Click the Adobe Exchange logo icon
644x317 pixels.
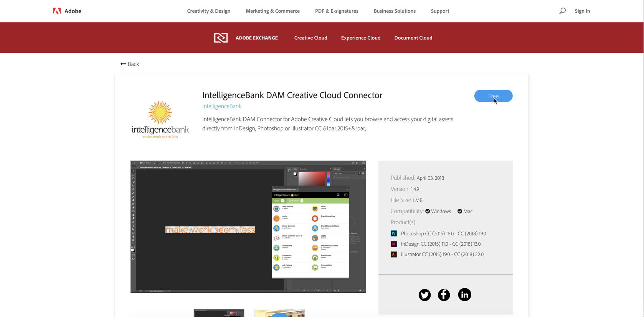tap(221, 38)
